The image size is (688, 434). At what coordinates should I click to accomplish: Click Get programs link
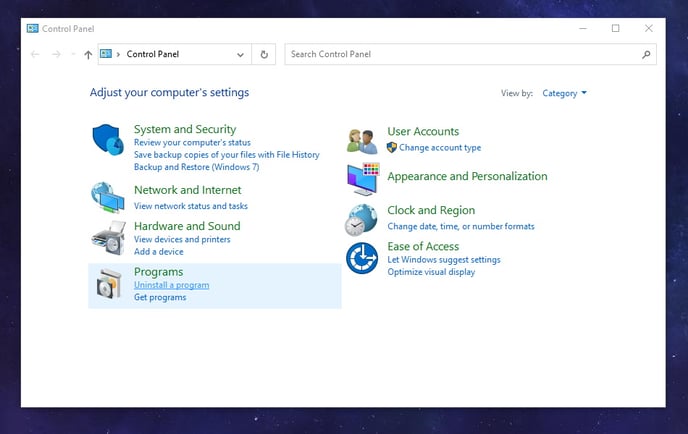click(x=160, y=298)
